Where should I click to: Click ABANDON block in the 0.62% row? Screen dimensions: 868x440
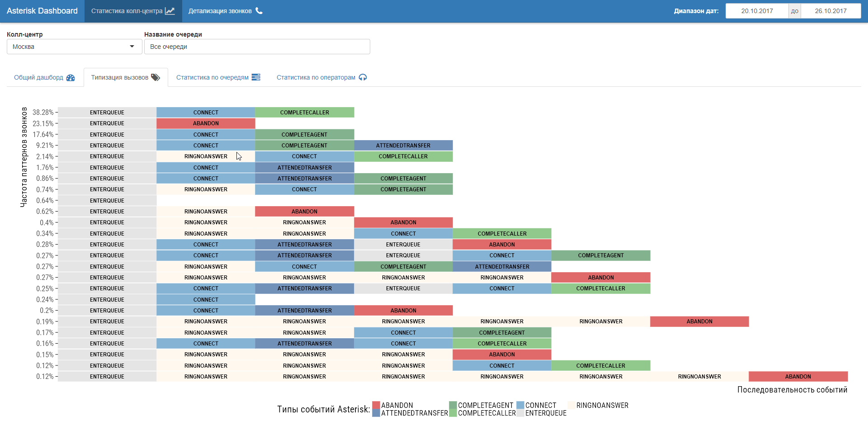tap(305, 211)
